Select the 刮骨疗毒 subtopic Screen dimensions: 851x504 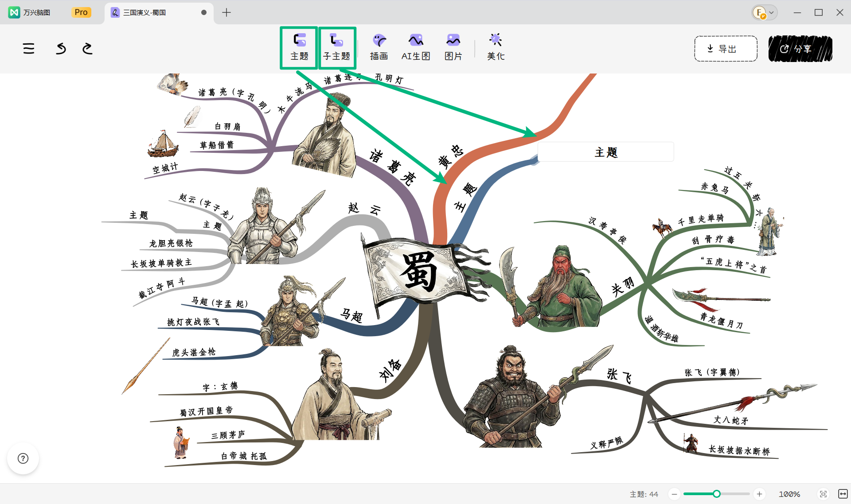click(713, 240)
